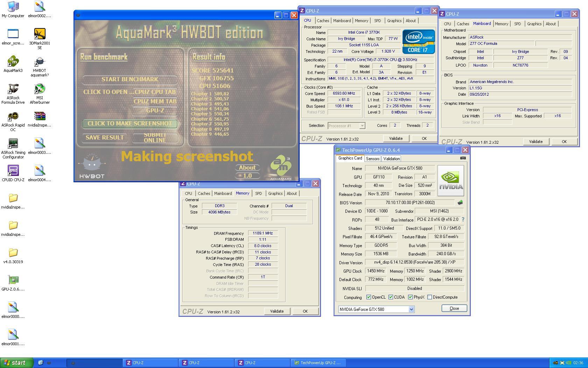Image resolution: width=588 pixels, height=368 pixels.
Task: Open the elmor0004 image file
Action: pyautogui.click(x=40, y=173)
